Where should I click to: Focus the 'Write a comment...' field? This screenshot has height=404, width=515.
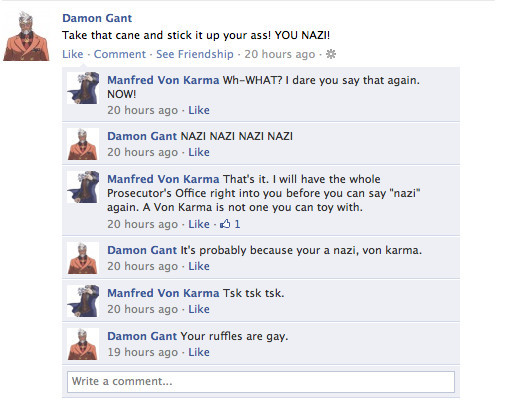[261, 382]
